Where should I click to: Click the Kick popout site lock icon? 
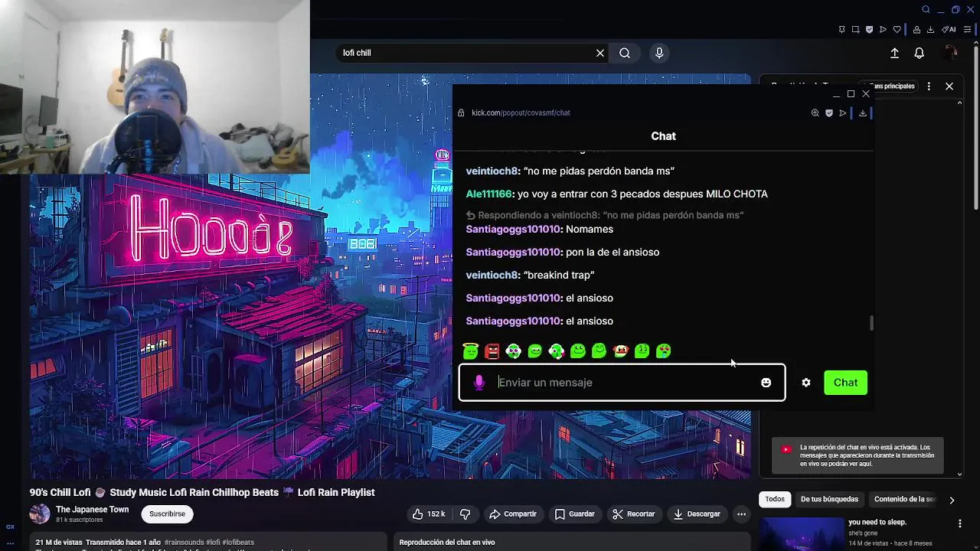click(461, 112)
